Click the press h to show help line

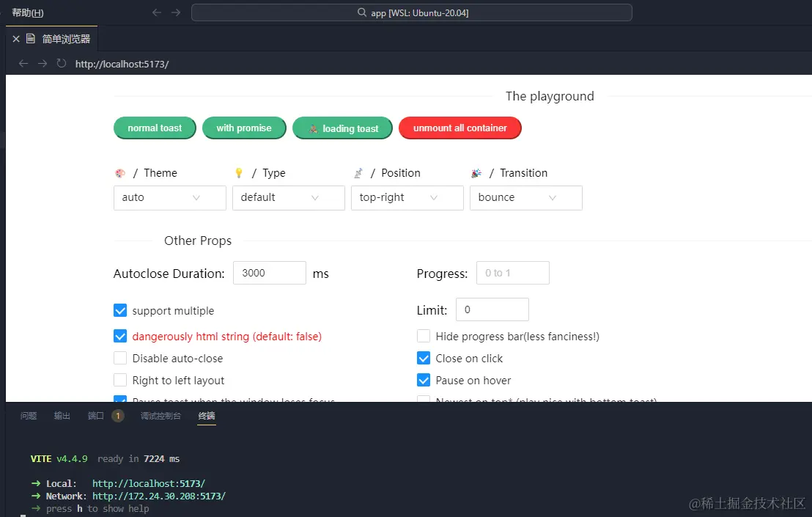[x=90, y=509]
